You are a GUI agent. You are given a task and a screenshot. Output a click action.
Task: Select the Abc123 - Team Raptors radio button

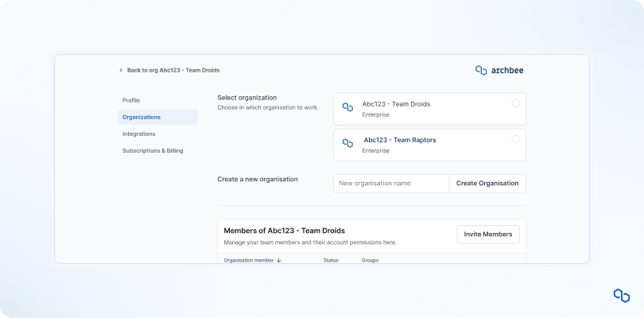click(515, 139)
